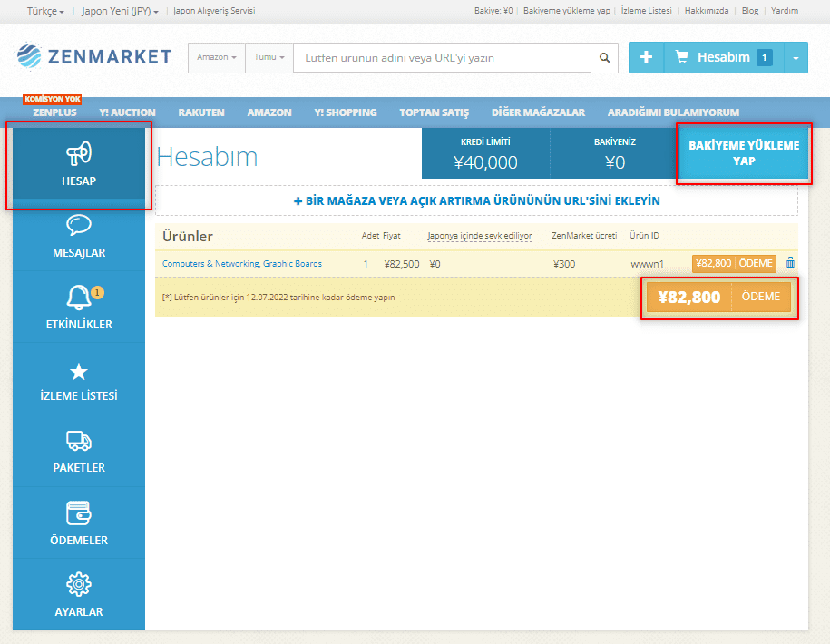Image resolution: width=830 pixels, height=644 pixels.
Task: Open Ayarlar gear icon
Action: [79, 584]
